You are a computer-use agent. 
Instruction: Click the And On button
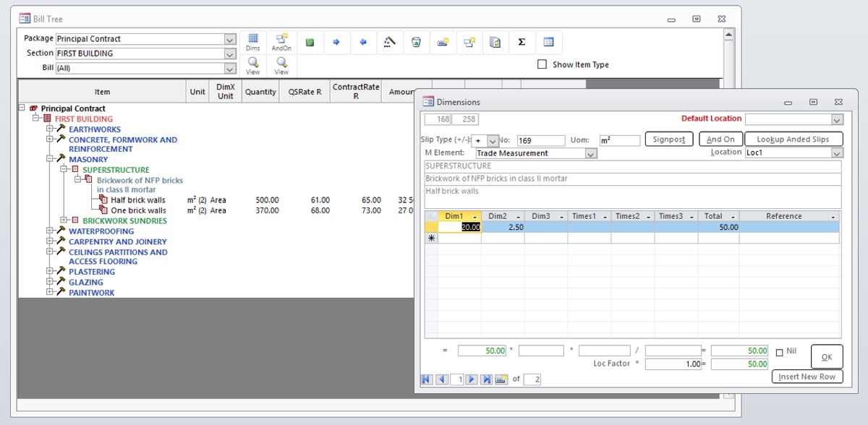pos(720,139)
